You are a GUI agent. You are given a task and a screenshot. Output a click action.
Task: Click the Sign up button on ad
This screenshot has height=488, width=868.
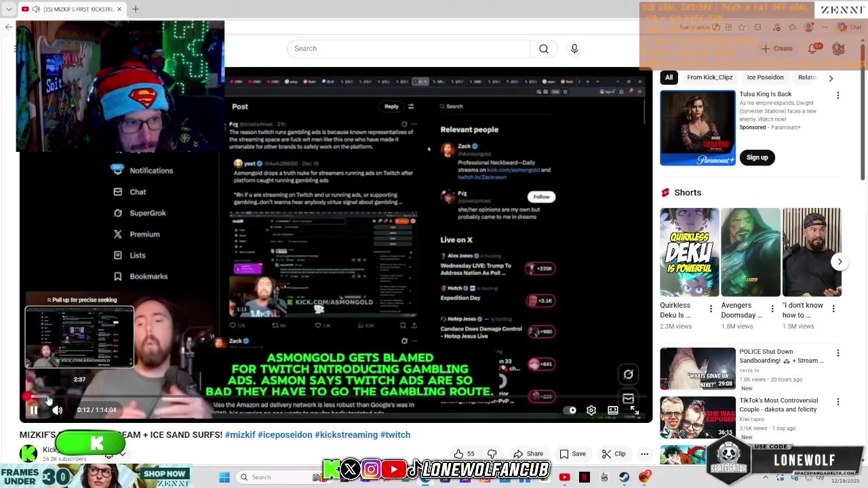click(x=757, y=157)
